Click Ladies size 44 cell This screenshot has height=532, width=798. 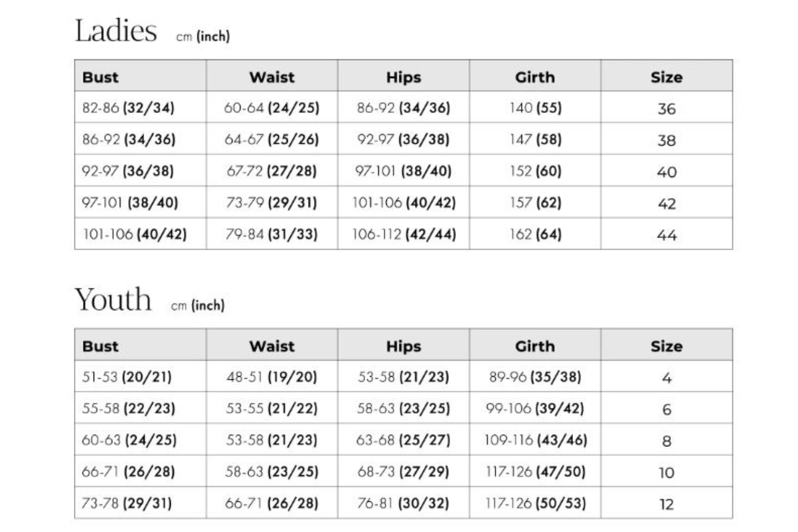pyautogui.click(x=667, y=235)
